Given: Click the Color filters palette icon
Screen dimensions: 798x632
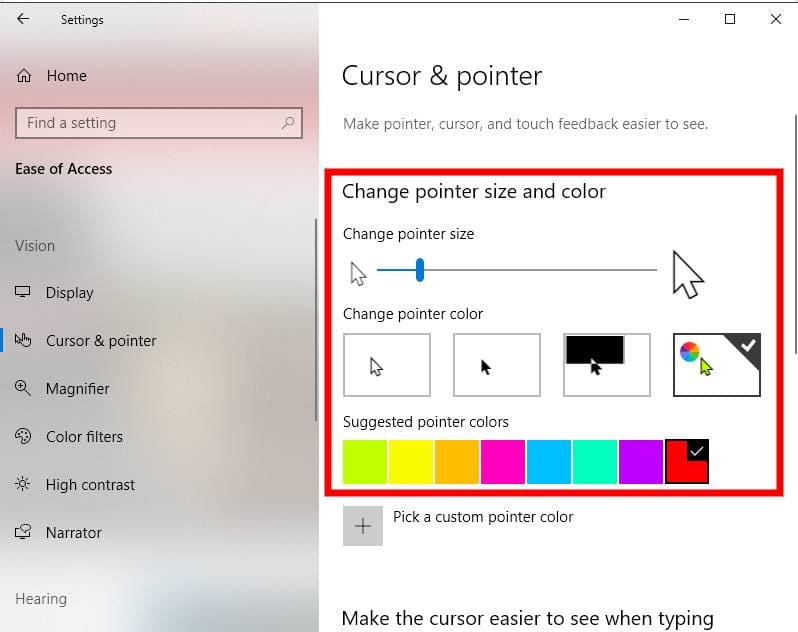Looking at the screenshot, I should pos(23,436).
